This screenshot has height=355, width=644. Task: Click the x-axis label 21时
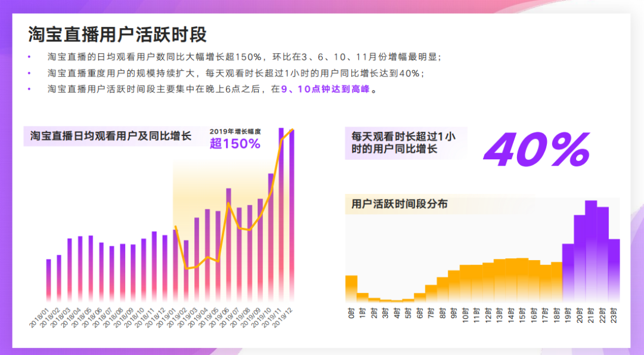tap(591, 315)
